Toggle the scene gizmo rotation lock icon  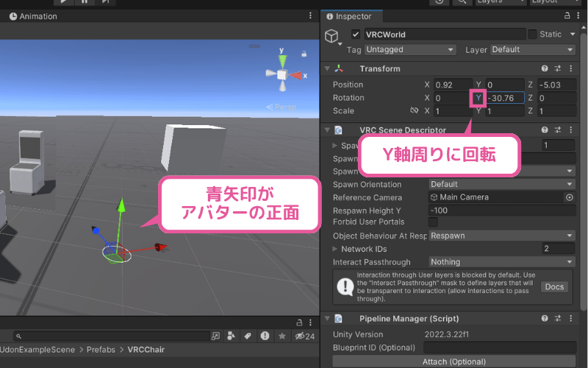point(304,54)
